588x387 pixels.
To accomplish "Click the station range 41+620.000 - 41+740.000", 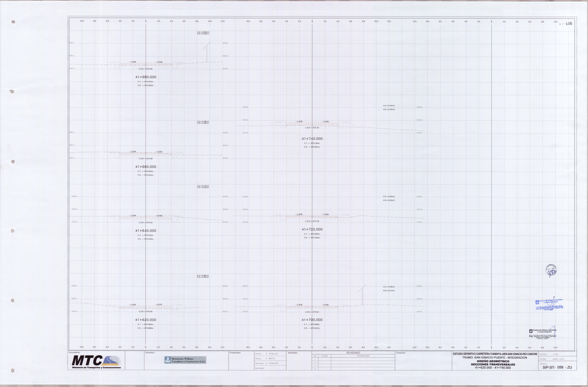I will pos(493,368).
